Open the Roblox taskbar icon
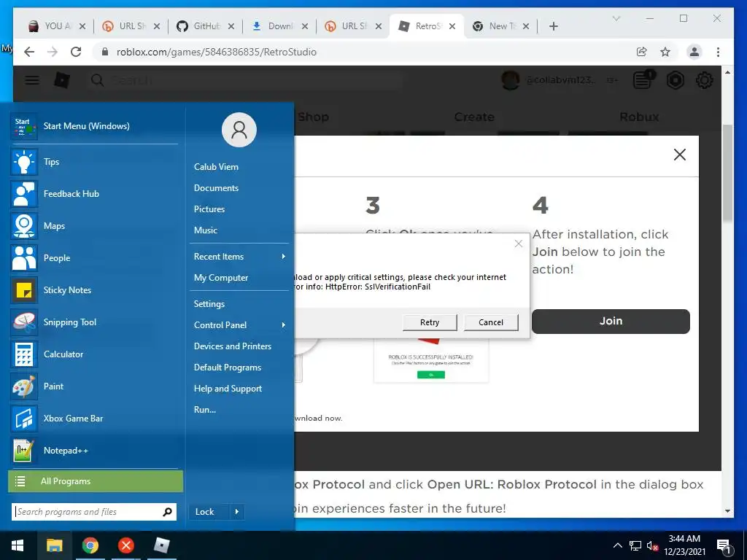The width and height of the screenshot is (747, 560). click(162, 545)
